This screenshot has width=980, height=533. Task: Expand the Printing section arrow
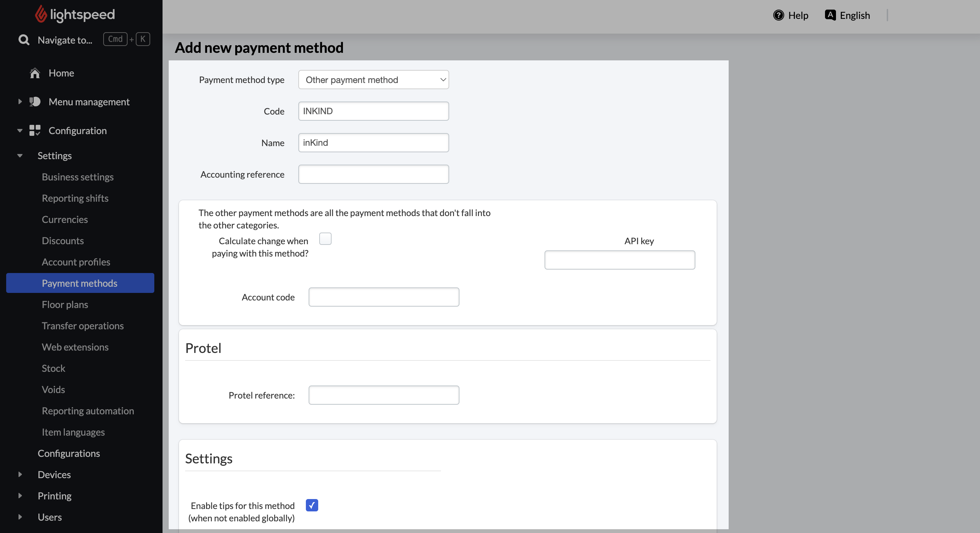[x=20, y=496]
